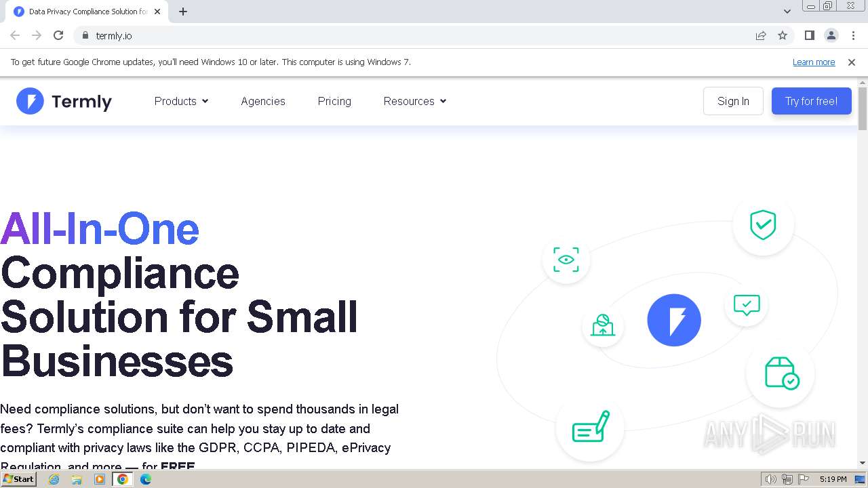Open Microsoft Edge from taskbar
Screen dimensions: 868x488
click(145, 479)
